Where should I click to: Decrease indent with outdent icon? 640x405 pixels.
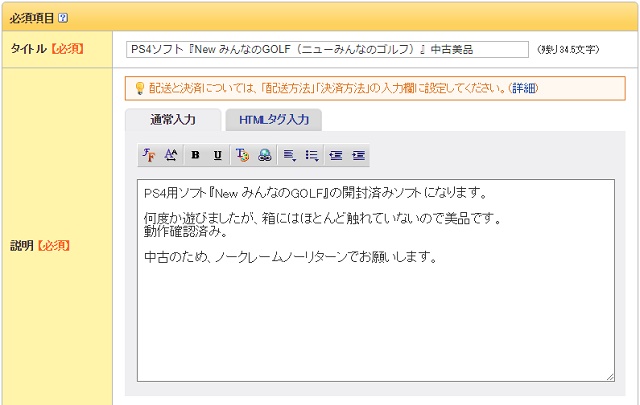pos(336,155)
